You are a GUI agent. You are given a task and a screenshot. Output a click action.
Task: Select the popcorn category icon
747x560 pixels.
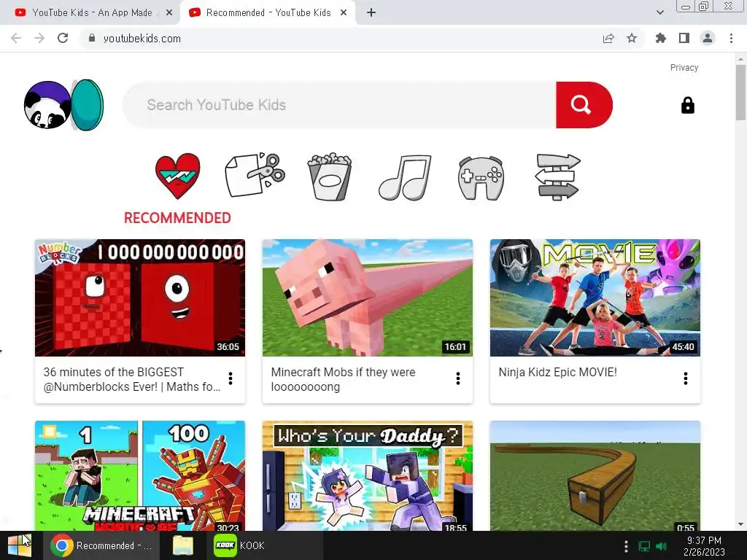(x=330, y=176)
